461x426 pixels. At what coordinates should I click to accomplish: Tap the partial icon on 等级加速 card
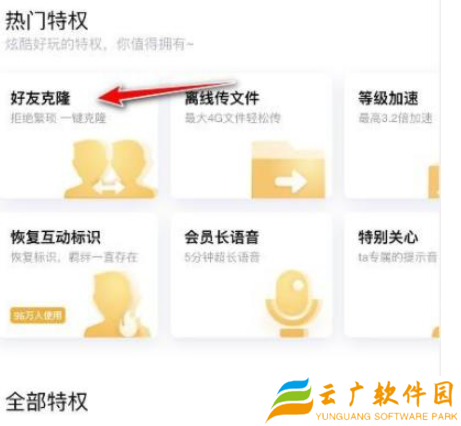[434, 181]
